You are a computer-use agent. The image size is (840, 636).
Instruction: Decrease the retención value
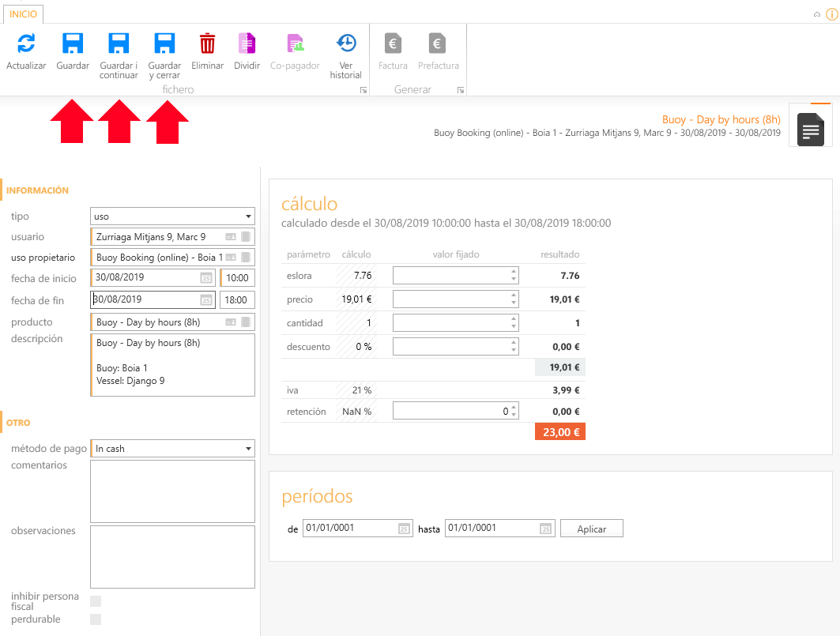coord(514,415)
